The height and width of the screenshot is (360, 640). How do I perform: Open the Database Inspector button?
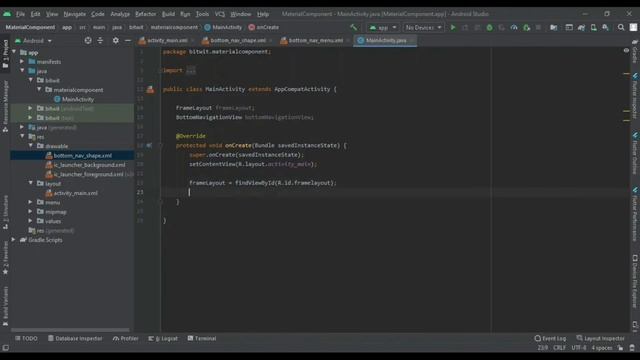click(75, 338)
